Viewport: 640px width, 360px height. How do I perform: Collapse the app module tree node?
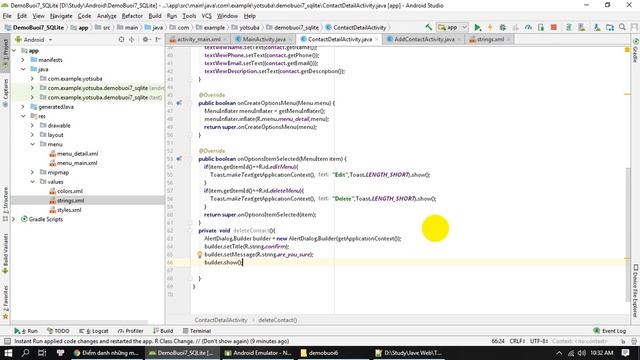(15, 51)
